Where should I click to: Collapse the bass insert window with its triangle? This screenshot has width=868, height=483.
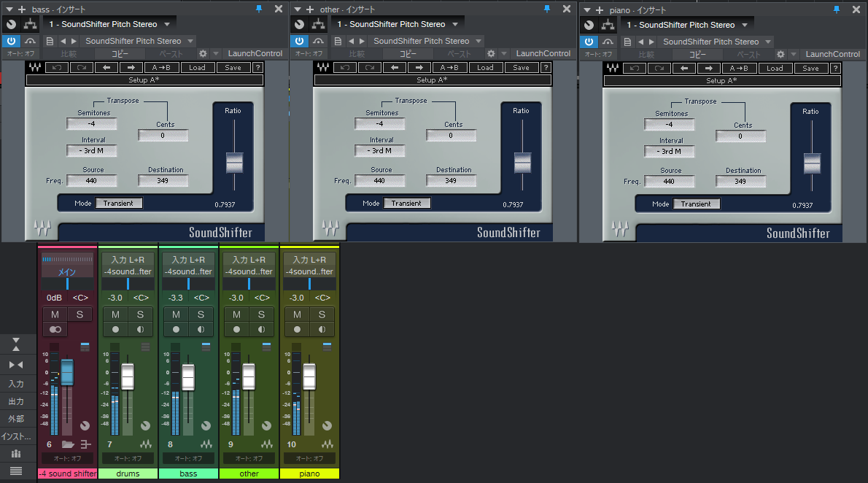[x=9, y=9]
